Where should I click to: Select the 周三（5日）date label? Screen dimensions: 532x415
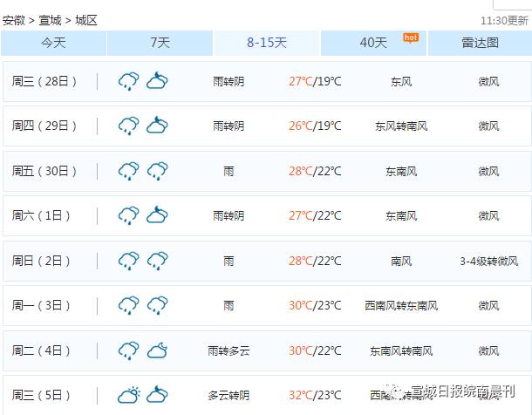tap(41, 395)
